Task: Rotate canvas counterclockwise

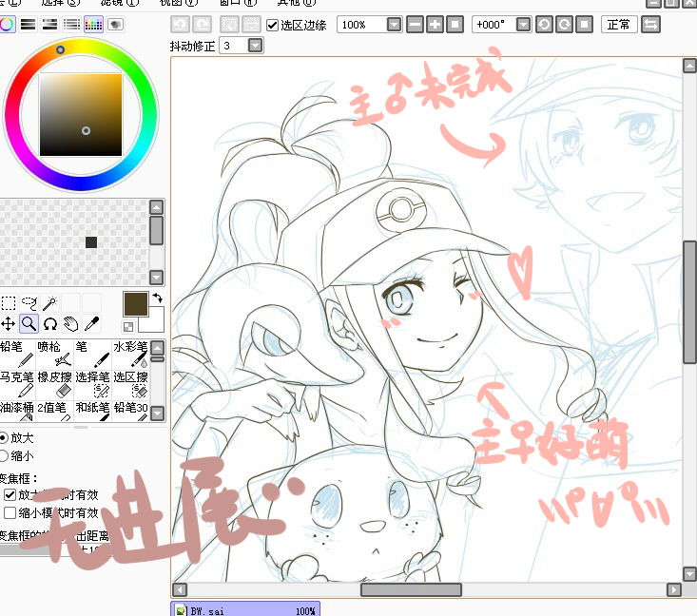Action: [544, 25]
